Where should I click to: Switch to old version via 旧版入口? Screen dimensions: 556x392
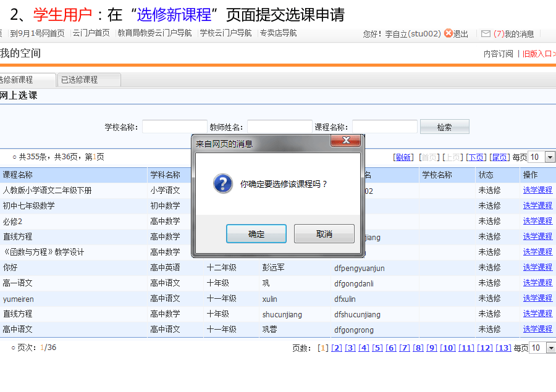click(537, 54)
